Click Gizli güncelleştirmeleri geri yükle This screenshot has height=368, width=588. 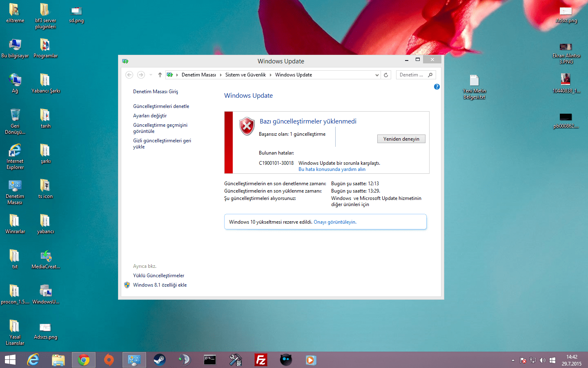point(162,144)
